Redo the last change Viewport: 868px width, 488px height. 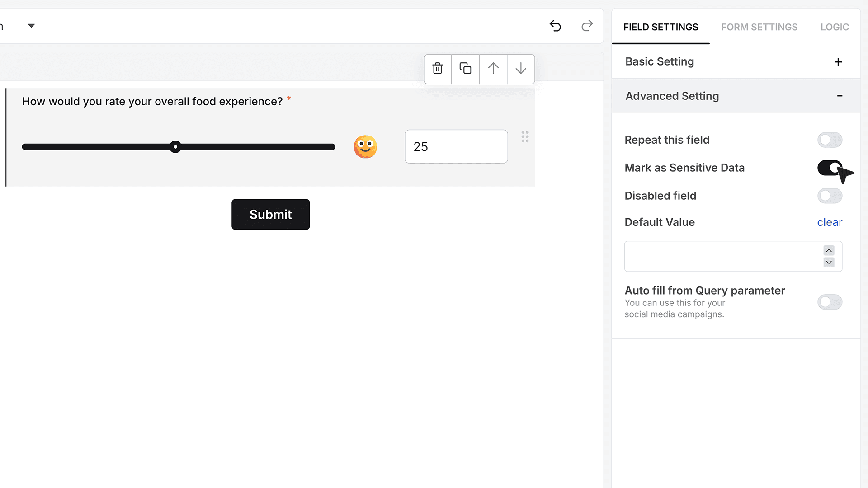587,26
